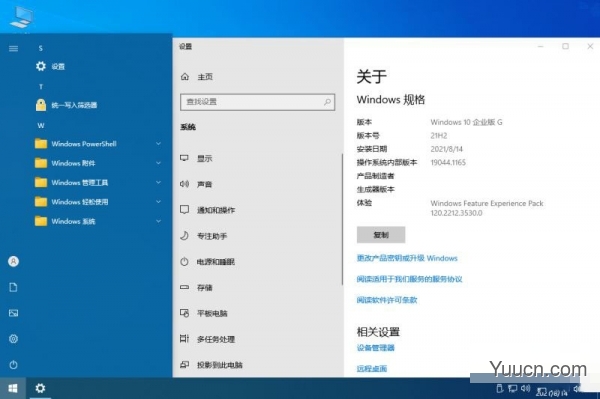Select 声音 sound settings

pyautogui.click(x=196, y=184)
